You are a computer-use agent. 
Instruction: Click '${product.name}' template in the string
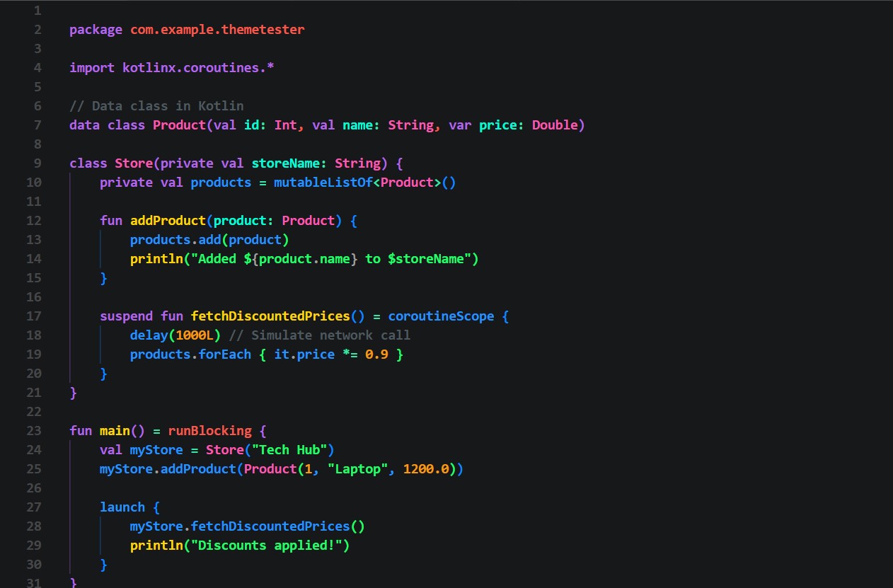[x=301, y=259]
